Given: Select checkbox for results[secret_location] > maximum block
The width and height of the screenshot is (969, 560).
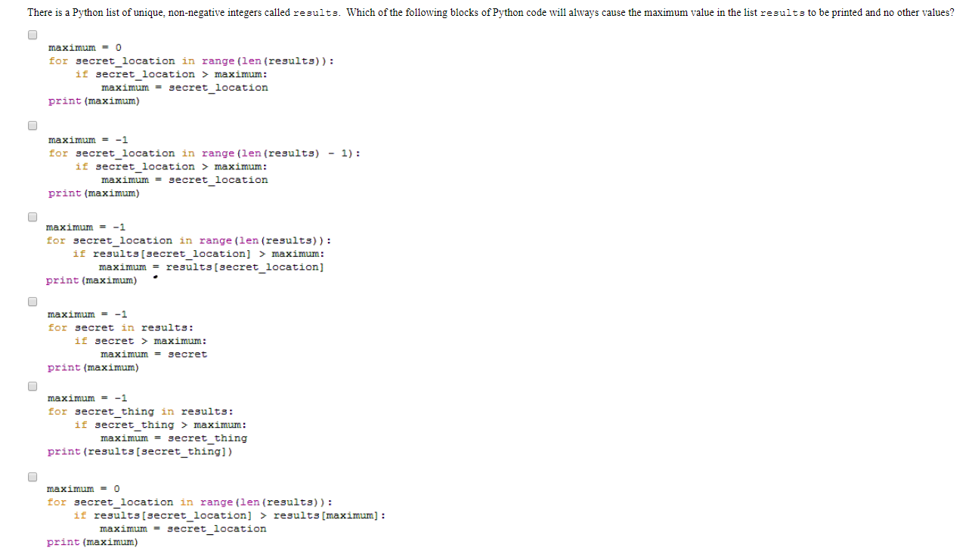Looking at the screenshot, I should (32, 217).
